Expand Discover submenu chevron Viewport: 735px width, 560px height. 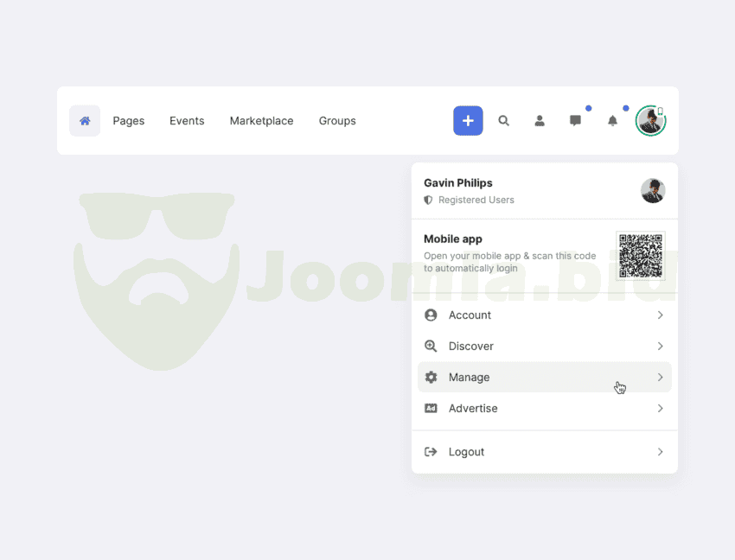(660, 347)
